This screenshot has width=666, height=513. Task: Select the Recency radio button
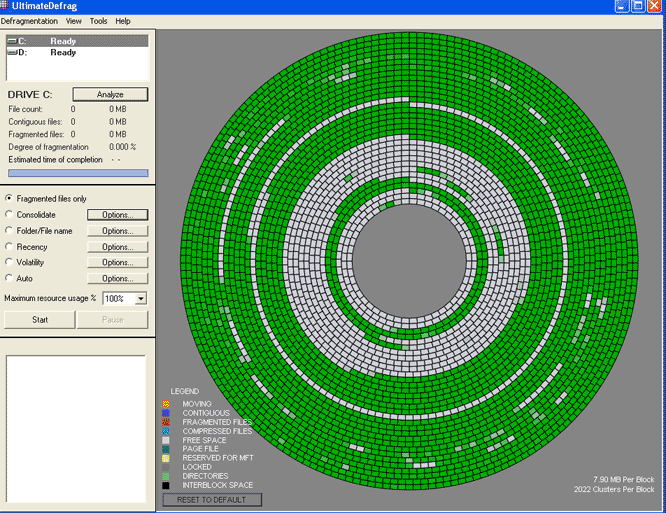pos(8,247)
